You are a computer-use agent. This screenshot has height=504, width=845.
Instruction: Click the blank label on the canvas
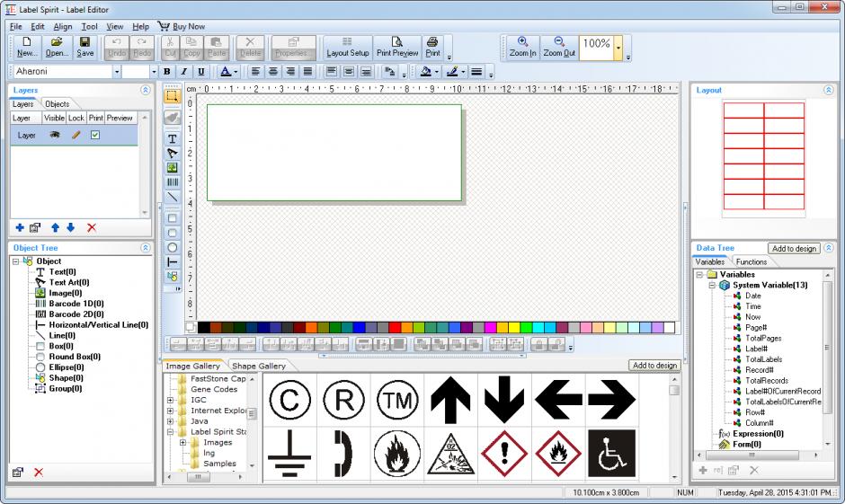(x=334, y=153)
